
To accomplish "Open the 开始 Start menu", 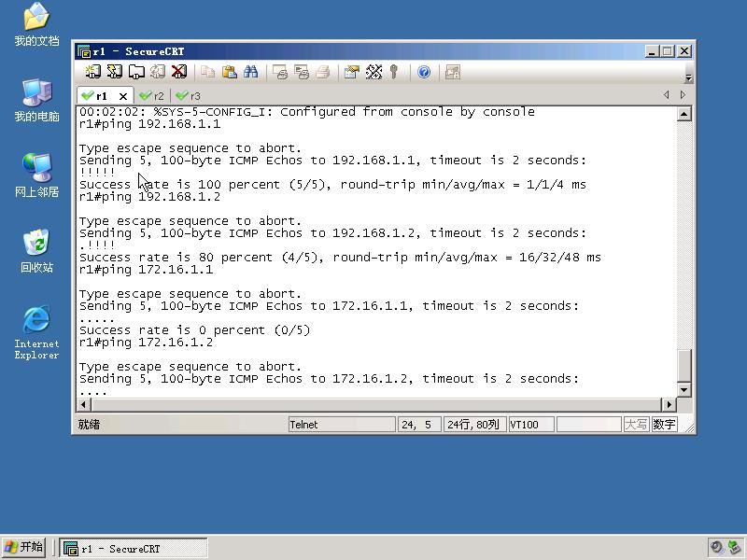I will [x=24, y=547].
